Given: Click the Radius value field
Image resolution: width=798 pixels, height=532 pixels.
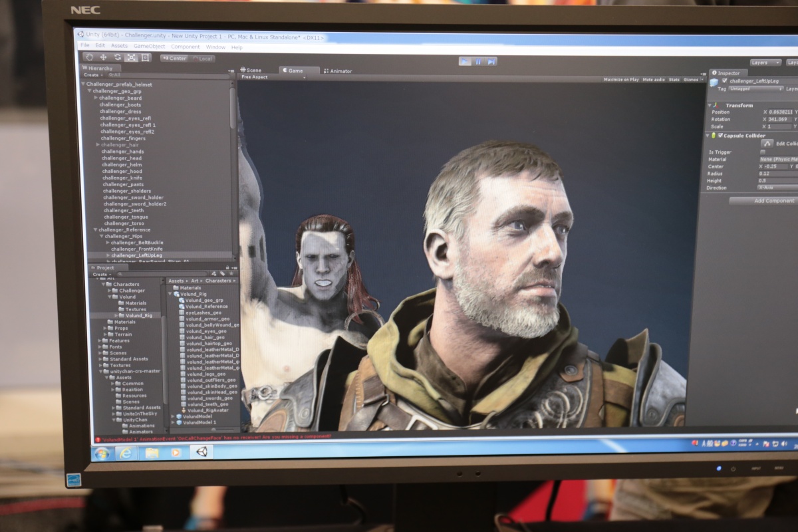Looking at the screenshot, I should click(777, 174).
